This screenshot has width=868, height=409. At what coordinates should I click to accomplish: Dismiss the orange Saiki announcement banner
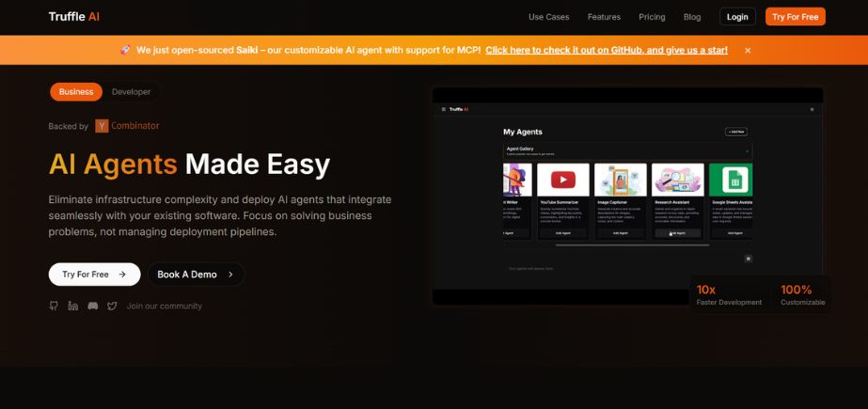coord(748,50)
